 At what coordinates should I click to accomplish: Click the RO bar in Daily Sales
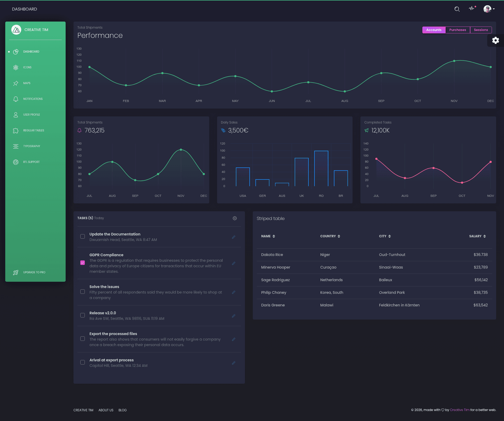(x=321, y=168)
